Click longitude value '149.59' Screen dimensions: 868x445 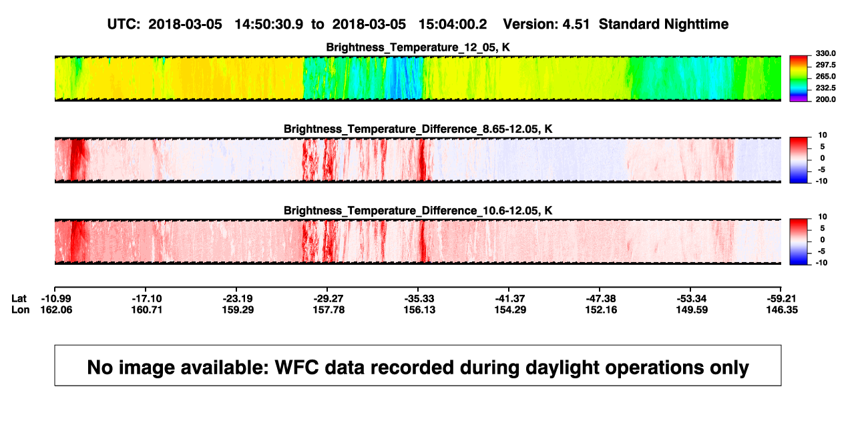click(x=692, y=310)
